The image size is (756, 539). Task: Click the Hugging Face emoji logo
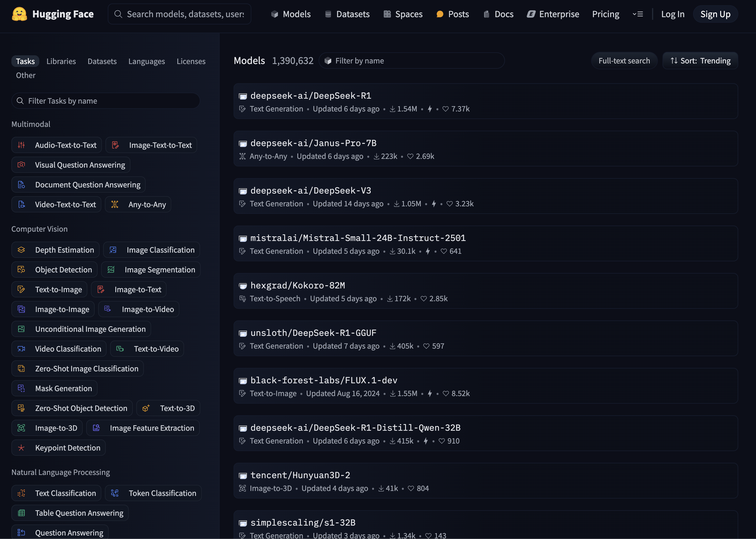click(x=19, y=14)
